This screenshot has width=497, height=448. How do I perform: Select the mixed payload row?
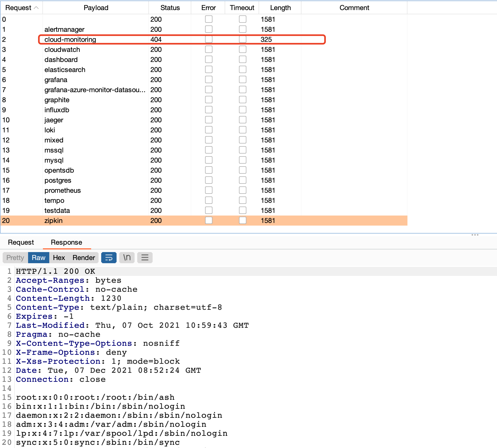(x=204, y=140)
